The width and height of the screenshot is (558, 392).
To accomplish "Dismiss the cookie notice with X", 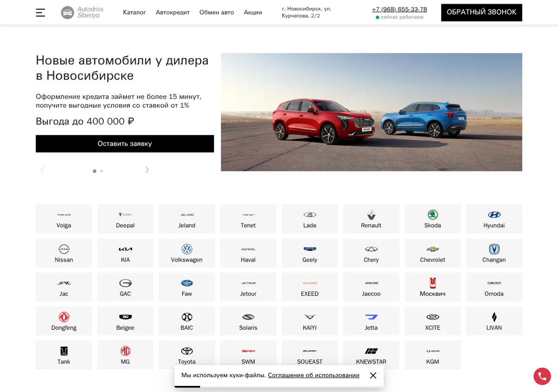I will coord(373,375).
